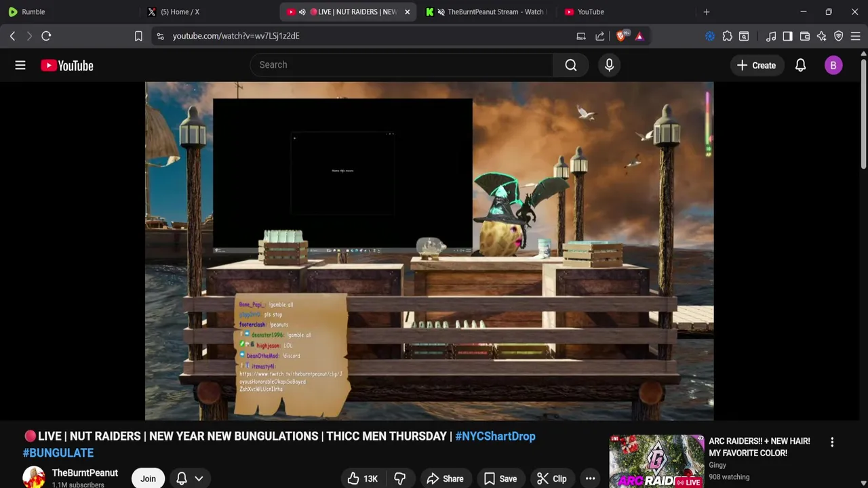Viewport: 868px width, 488px height.
Task: Close the LIVE NUT RAIDERS tab
Action: (407, 12)
